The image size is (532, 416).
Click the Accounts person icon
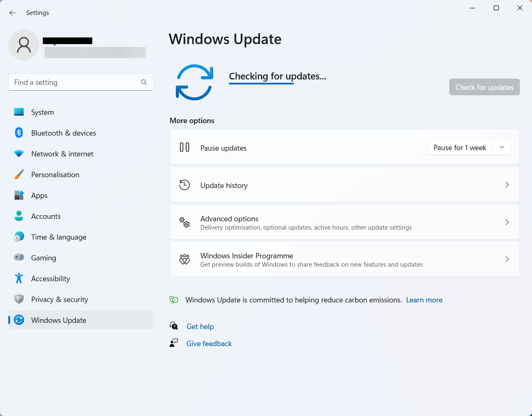pos(19,216)
